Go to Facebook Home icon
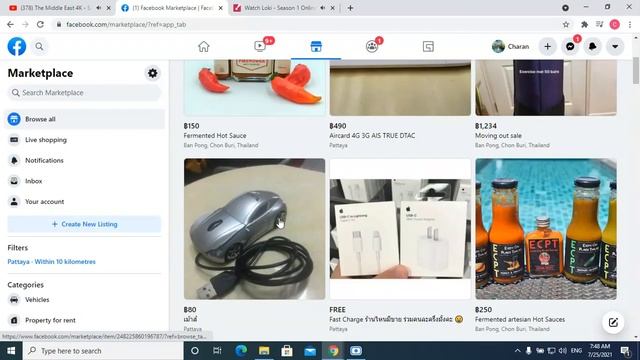640x360 pixels. pos(204,47)
